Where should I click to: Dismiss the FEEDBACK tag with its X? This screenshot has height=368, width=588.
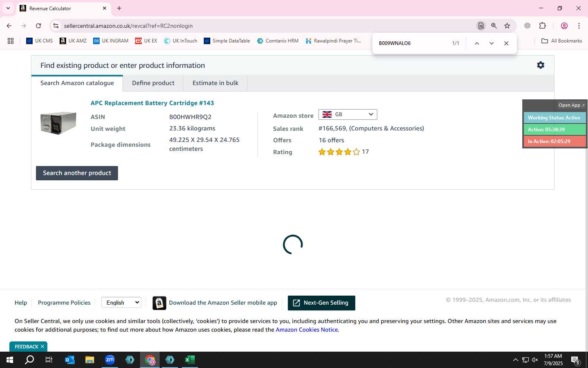[42, 347]
